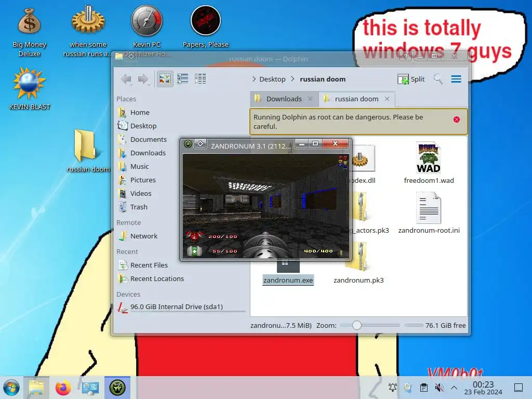
Task: Toggle Dolphin window on-all-desktops pin
Action: pos(131,57)
